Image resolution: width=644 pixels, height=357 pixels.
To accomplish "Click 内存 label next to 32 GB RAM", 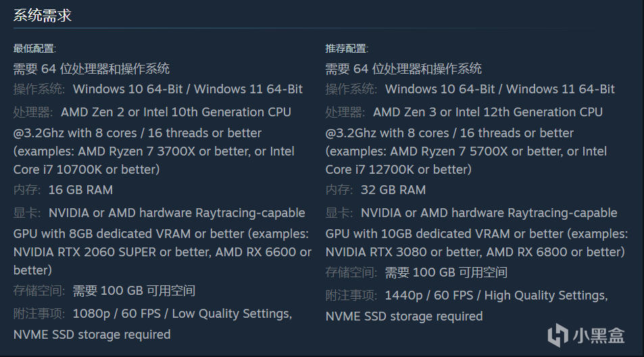I will pos(339,190).
